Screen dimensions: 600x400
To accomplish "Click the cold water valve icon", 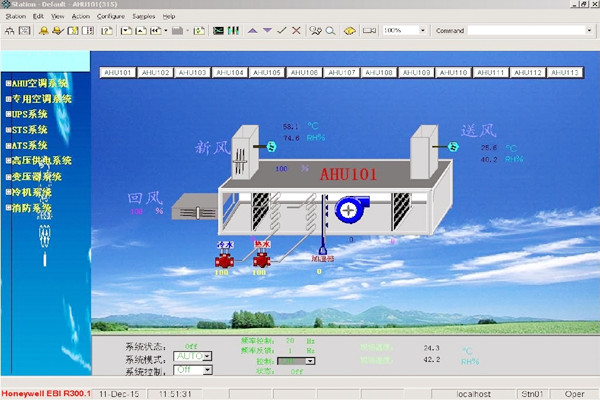I will click(224, 260).
